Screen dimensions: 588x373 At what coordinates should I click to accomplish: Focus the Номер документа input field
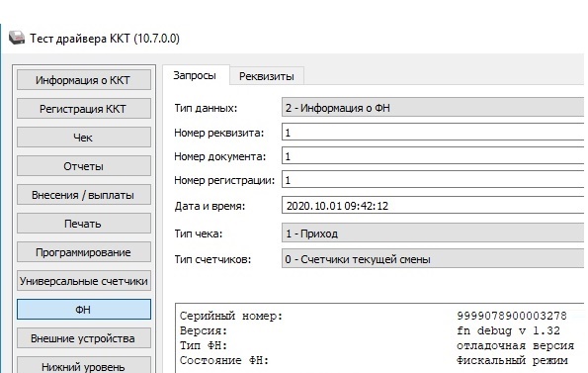(434, 156)
